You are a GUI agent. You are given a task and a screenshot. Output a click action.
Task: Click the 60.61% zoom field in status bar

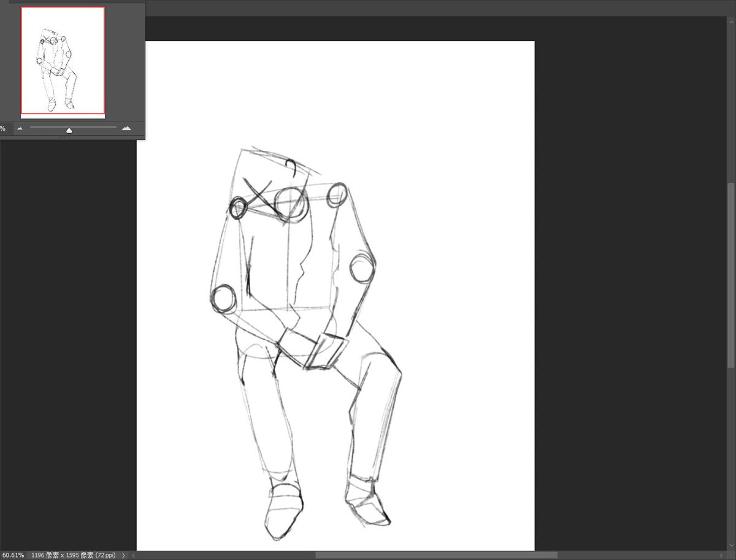[x=12, y=555]
